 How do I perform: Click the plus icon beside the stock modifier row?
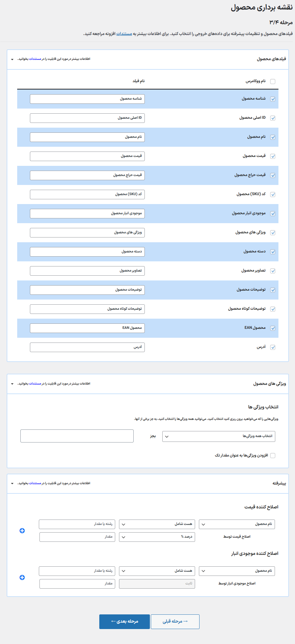coord(22,577)
